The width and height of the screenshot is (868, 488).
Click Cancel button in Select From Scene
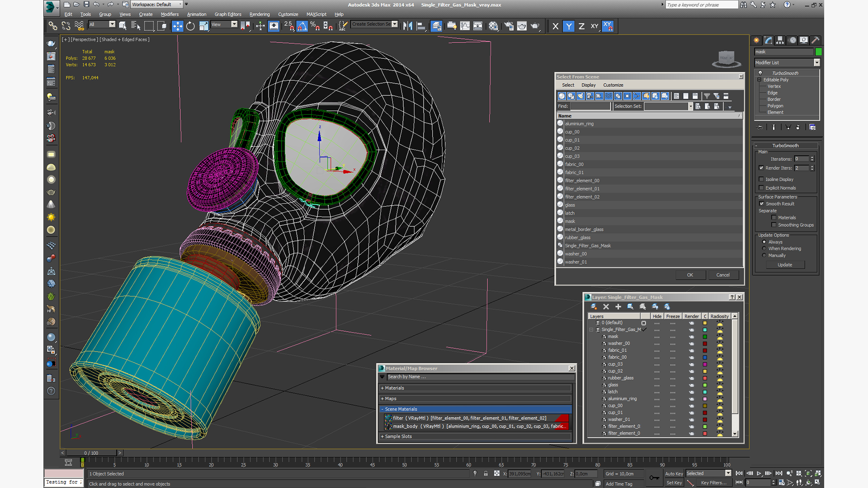click(723, 275)
